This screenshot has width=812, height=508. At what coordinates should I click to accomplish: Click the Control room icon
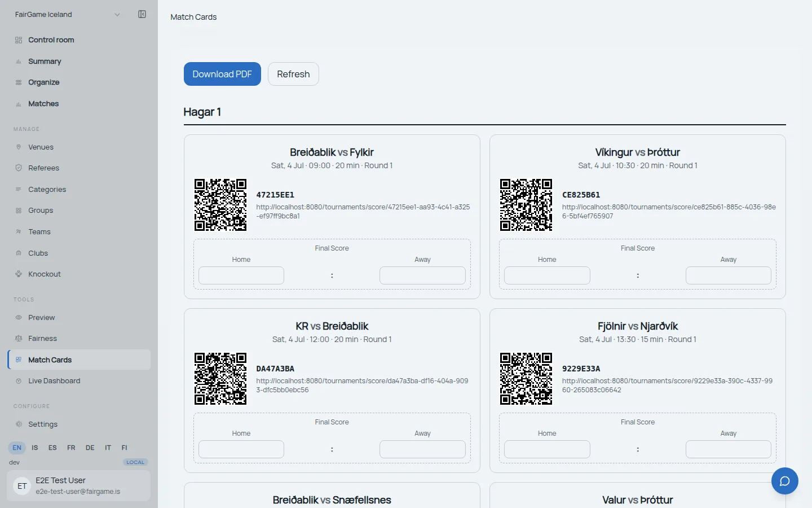tap(19, 40)
